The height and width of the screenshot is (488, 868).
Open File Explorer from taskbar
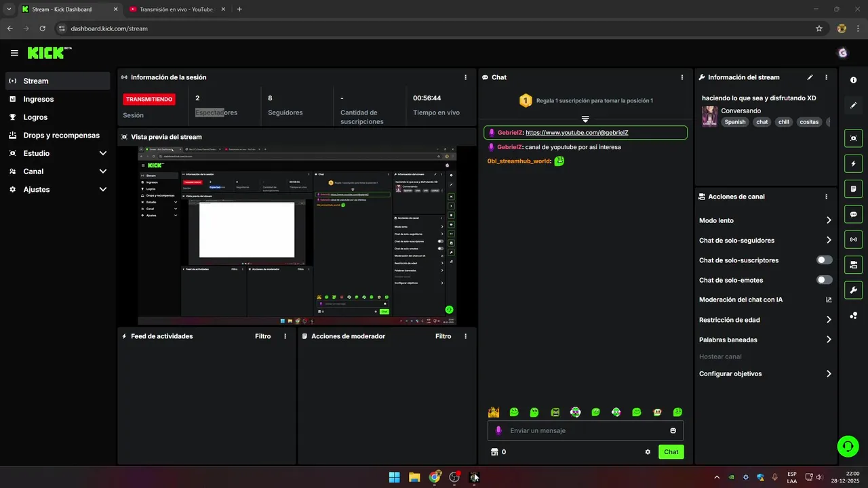coord(414,477)
